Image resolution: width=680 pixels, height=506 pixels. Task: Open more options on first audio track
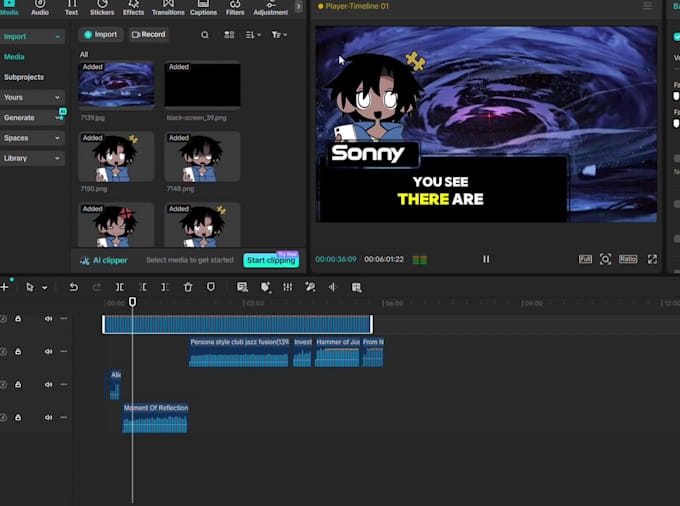[64, 319]
